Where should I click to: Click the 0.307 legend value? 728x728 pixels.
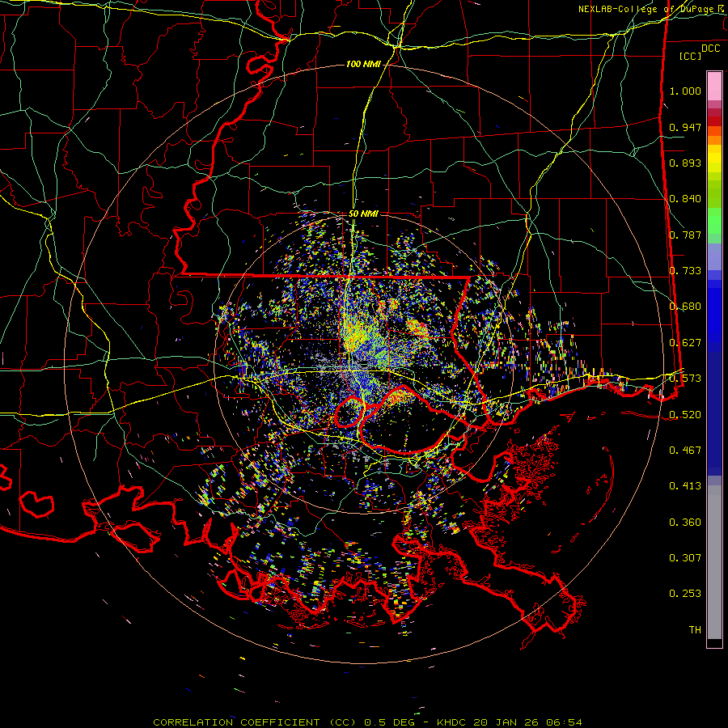click(x=685, y=558)
